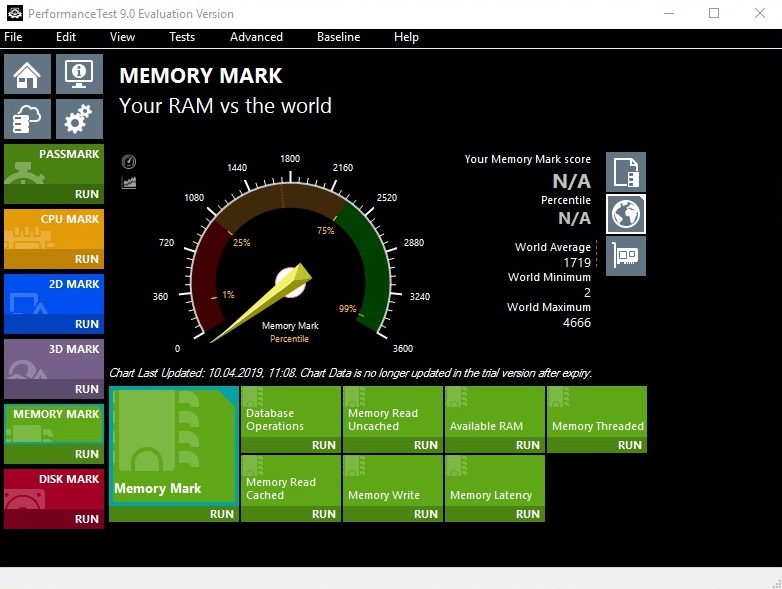Run the Database Operations test
Screen dimensions: 782x589
(291, 445)
